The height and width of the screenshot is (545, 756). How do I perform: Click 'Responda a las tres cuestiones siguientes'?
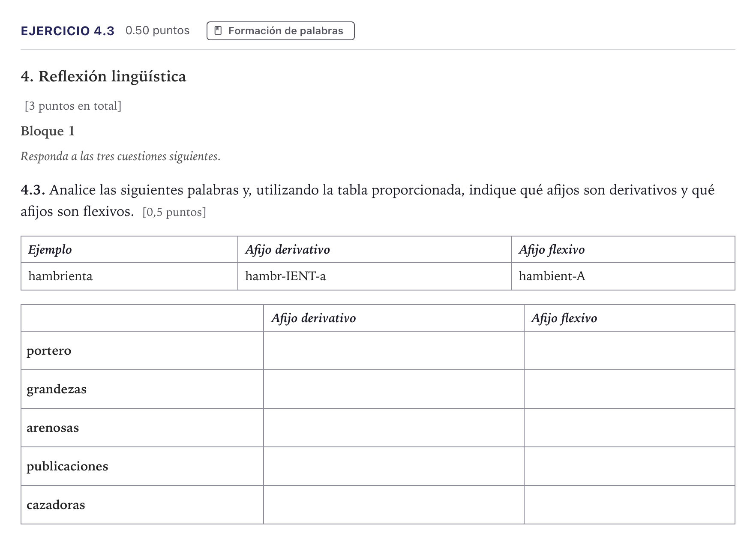(x=120, y=156)
